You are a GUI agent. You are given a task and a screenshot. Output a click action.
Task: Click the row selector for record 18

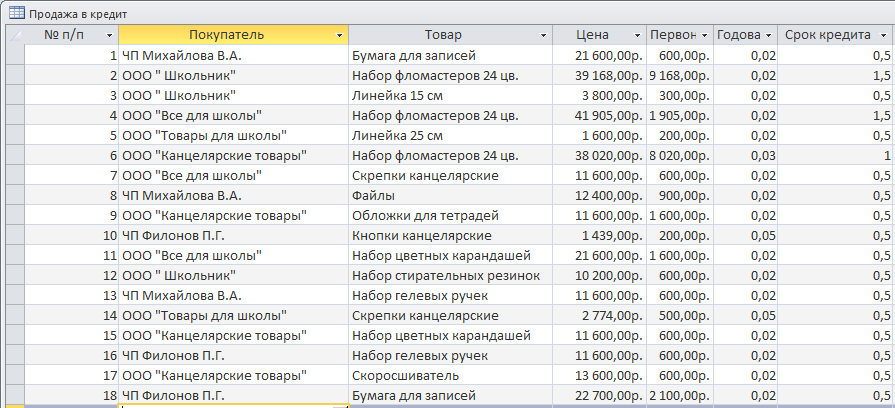click(14, 395)
